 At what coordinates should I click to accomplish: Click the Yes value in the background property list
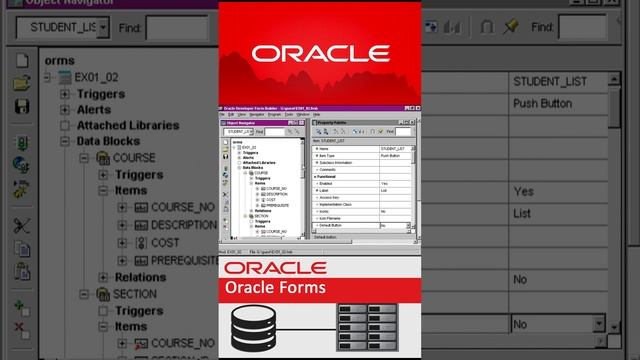(524, 191)
